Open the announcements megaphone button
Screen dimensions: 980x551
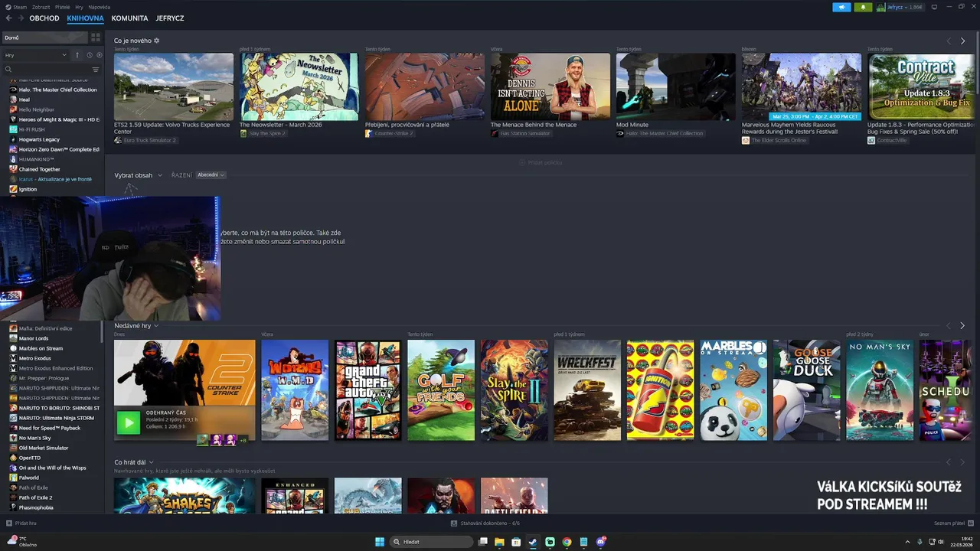(x=841, y=7)
